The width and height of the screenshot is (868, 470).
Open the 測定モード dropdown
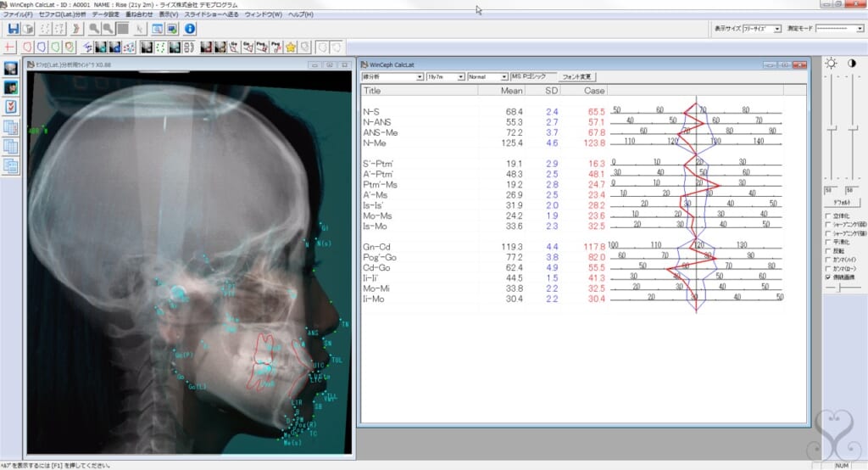click(839, 29)
